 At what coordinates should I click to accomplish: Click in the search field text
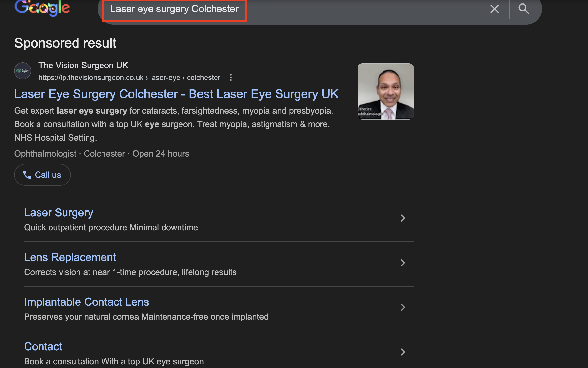point(174,9)
